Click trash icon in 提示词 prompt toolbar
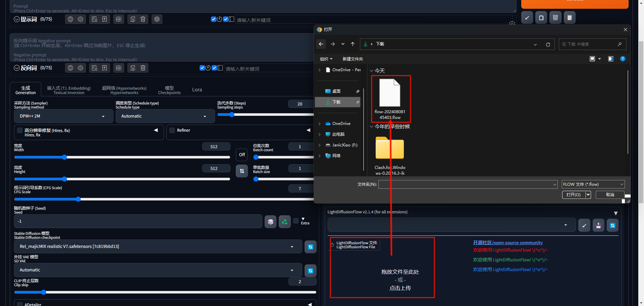Image resolution: width=644 pixels, height=306 pixels. coord(143,19)
